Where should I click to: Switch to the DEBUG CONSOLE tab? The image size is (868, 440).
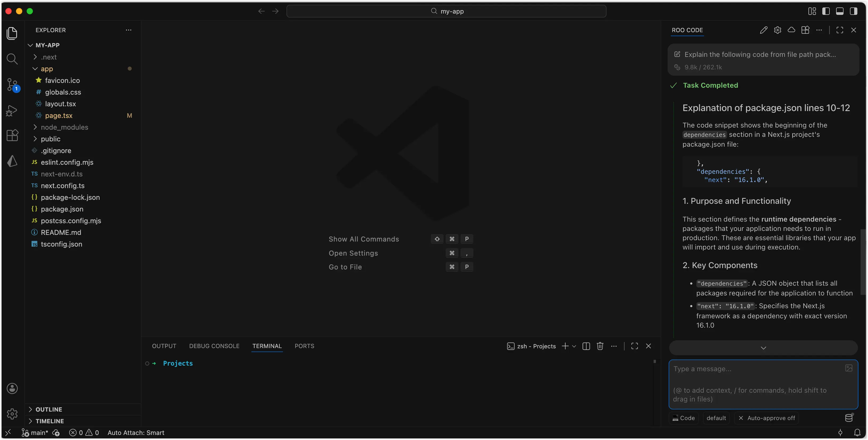pos(214,346)
